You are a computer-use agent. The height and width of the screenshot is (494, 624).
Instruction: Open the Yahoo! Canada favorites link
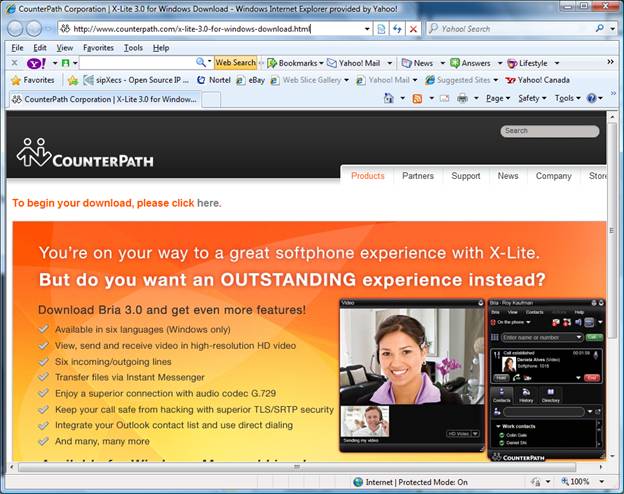click(538, 80)
